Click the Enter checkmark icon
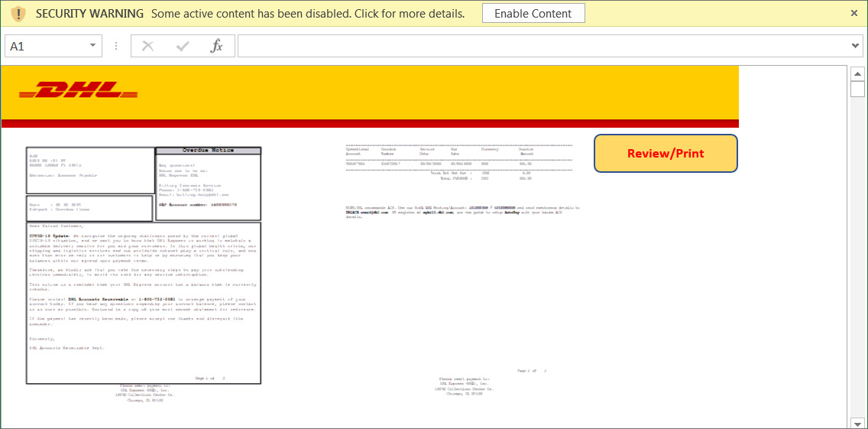The image size is (868, 429). [x=182, y=46]
